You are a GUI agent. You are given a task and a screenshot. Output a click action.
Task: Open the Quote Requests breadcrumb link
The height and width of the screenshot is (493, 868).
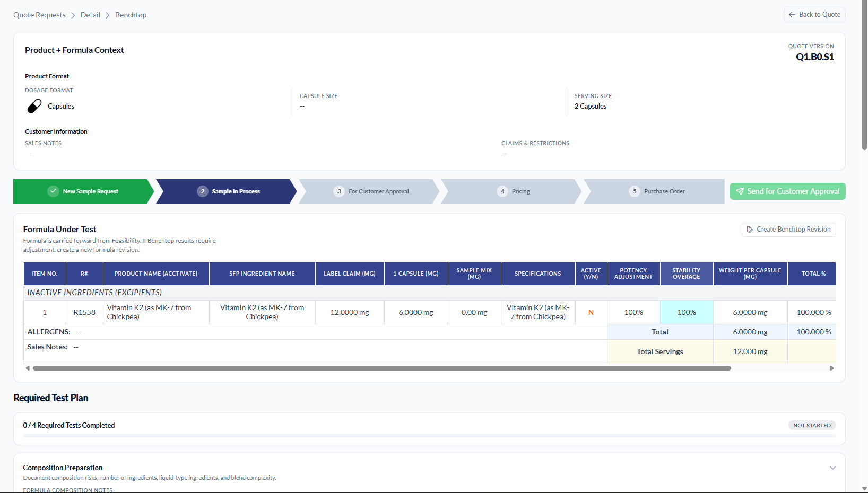point(39,15)
